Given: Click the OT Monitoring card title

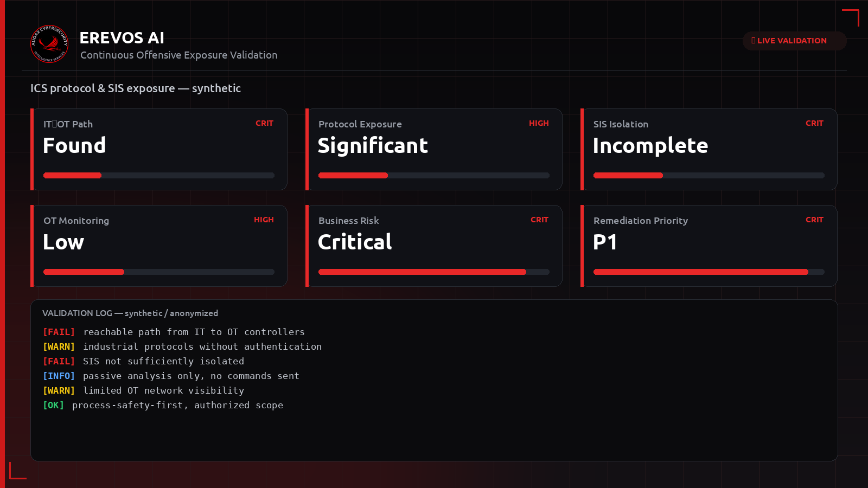Looking at the screenshot, I should pos(76,221).
